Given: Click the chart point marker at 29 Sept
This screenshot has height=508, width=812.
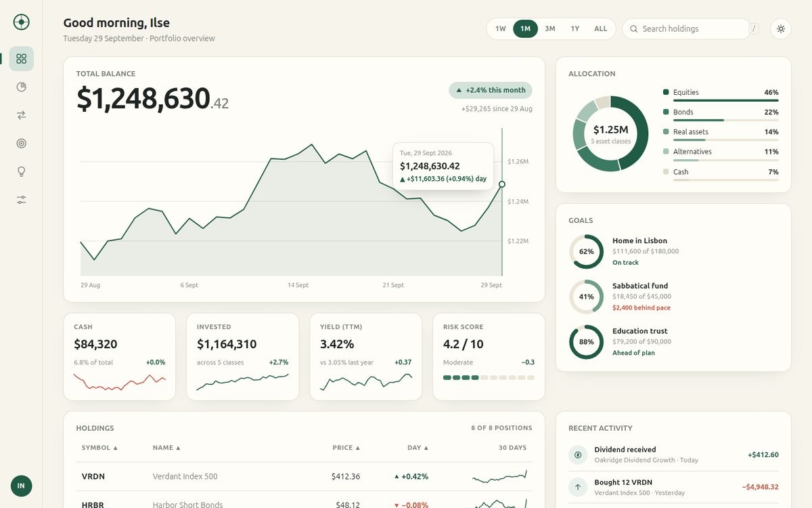Looking at the screenshot, I should point(502,184).
